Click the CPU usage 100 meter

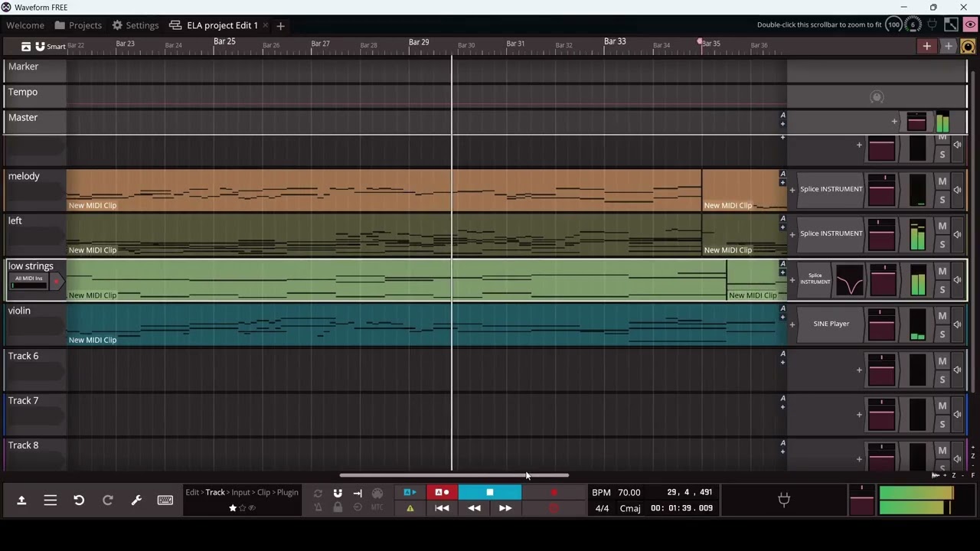click(x=893, y=25)
